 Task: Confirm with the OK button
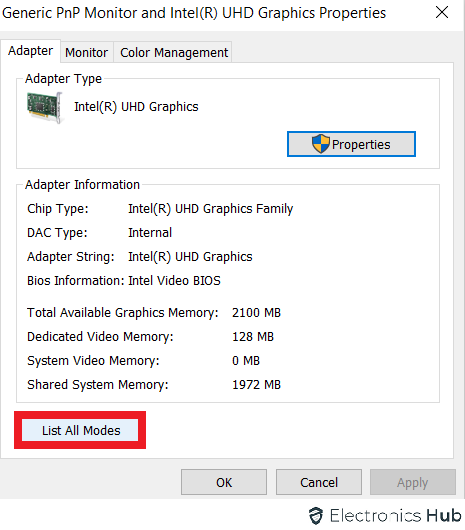coord(224,482)
